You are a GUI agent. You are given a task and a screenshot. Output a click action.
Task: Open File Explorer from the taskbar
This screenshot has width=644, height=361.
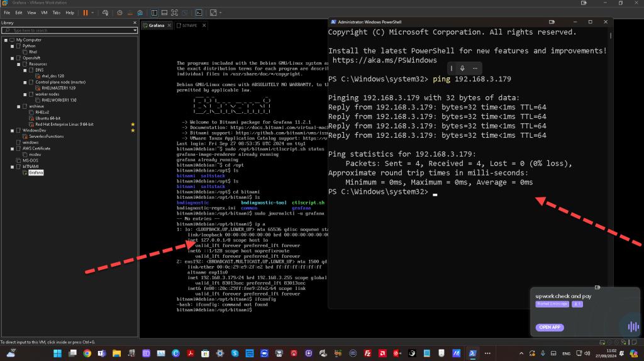click(116, 353)
